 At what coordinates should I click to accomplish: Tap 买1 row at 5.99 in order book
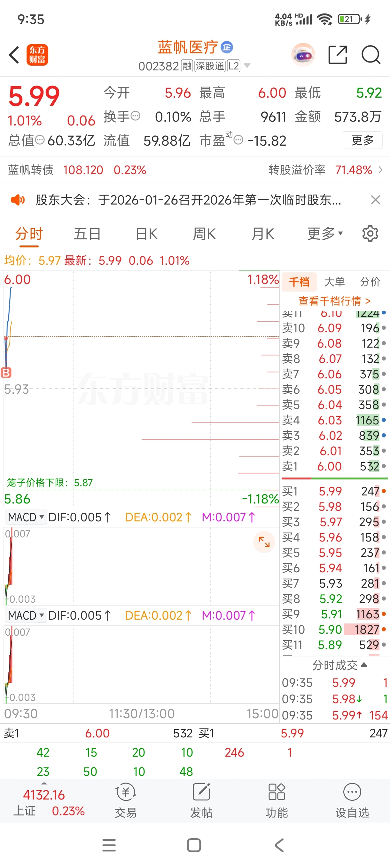point(334,491)
